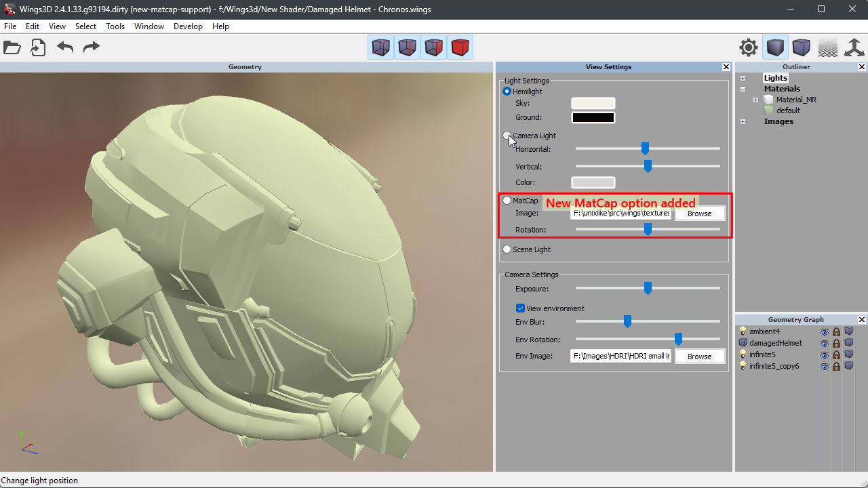Click the MatCap Image path field
Screen dimensions: 868x488
[621, 213]
